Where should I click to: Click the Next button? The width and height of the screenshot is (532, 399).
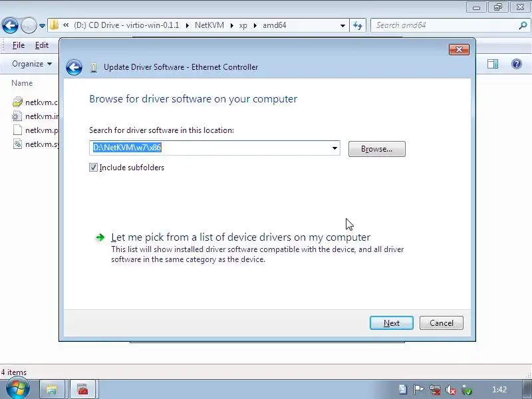point(392,323)
